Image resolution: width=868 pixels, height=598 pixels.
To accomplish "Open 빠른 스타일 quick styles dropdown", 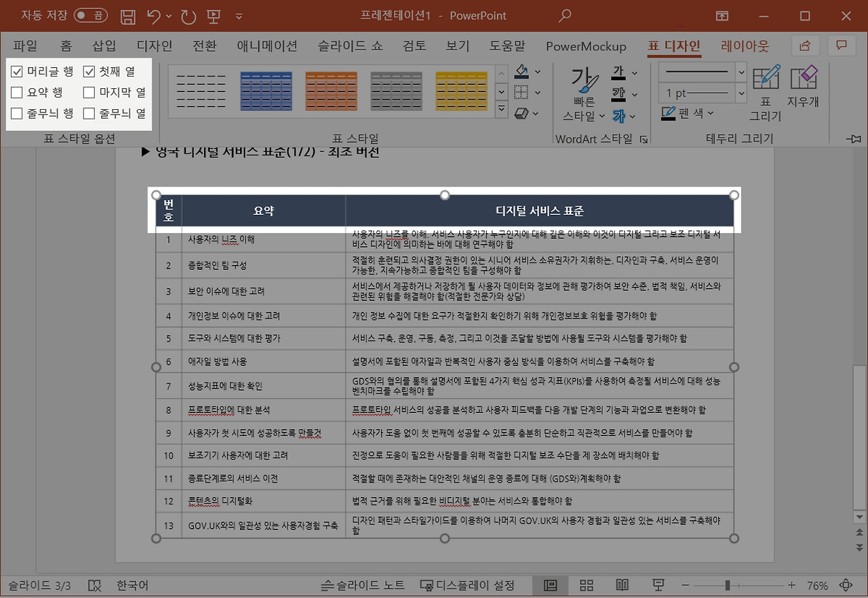I will coord(583,94).
